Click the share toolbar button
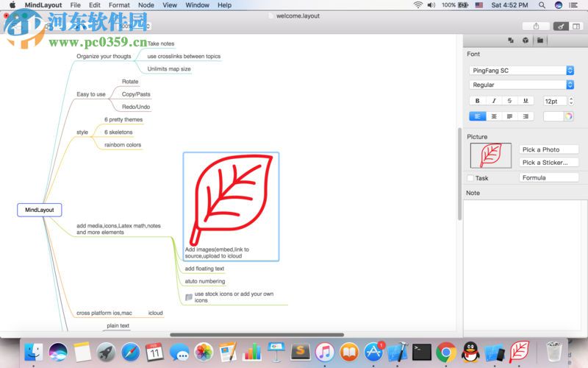Image resolution: width=588 pixels, height=368 pixels. (536, 26)
